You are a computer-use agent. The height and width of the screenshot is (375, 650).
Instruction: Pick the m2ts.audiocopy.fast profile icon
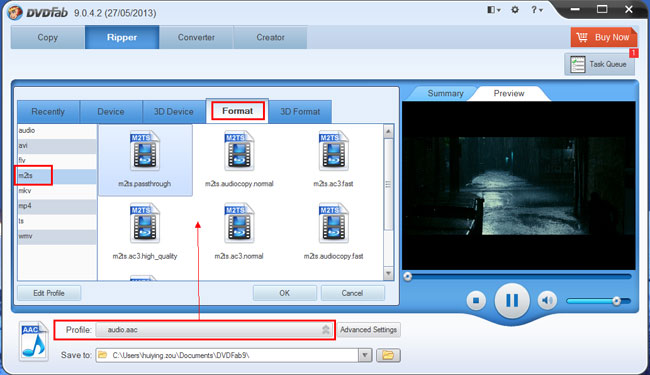pos(334,223)
